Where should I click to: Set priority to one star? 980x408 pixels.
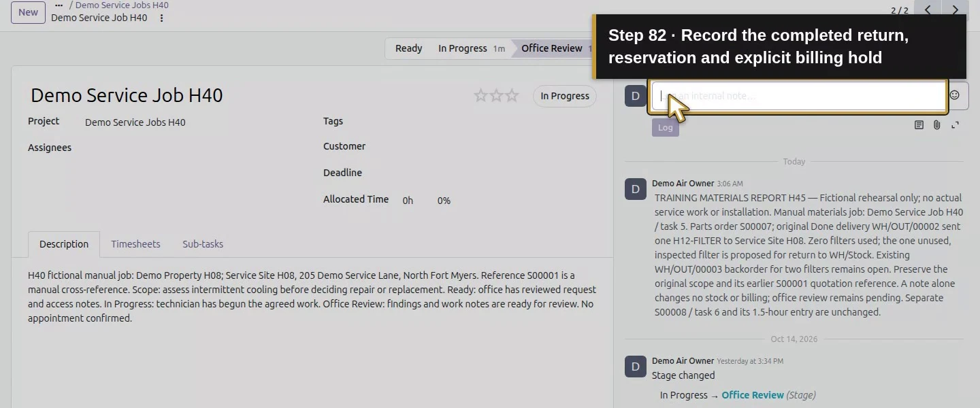point(480,96)
